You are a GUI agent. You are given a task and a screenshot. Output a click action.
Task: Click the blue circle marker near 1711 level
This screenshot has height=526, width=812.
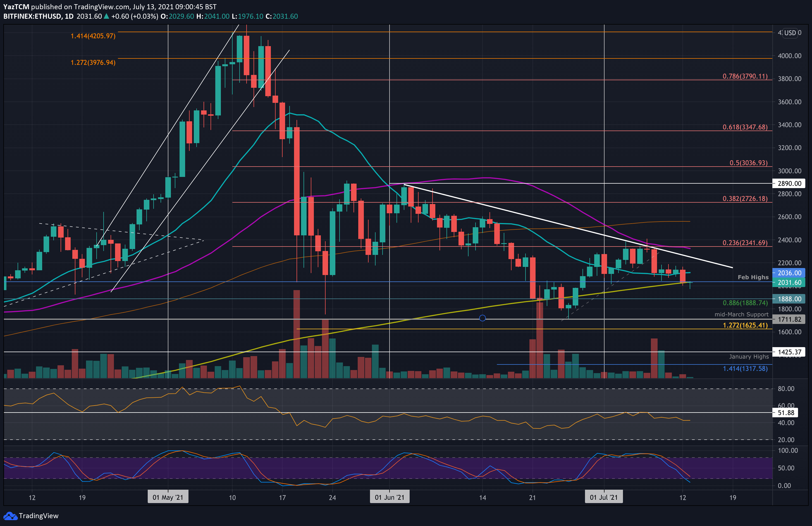pos(483,318)
